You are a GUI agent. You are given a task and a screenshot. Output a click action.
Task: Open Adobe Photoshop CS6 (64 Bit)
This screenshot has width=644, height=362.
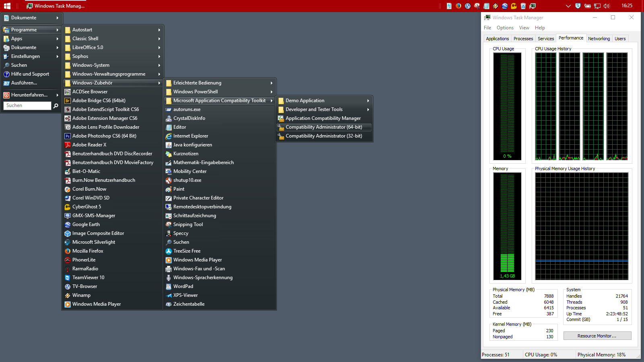click(113, 136)
